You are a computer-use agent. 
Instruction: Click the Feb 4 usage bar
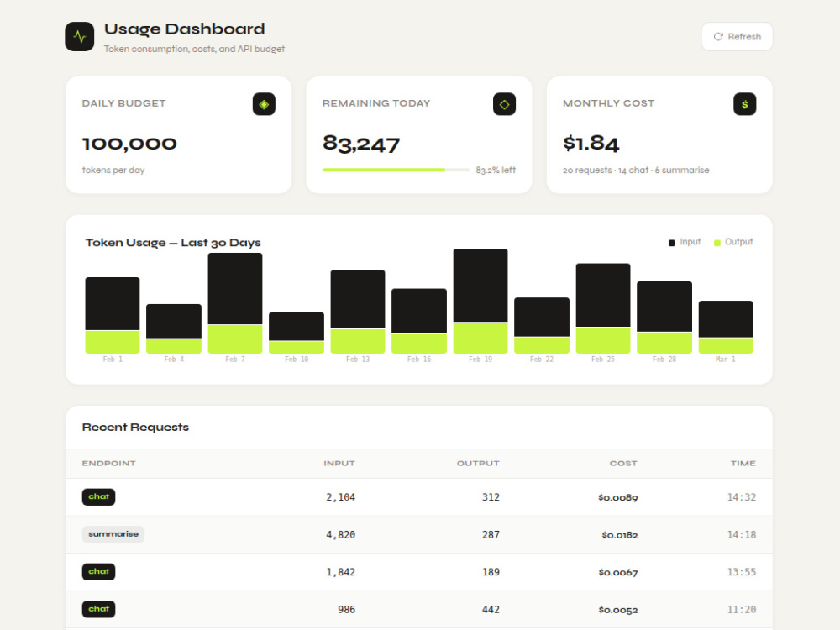click(x=174, y=328)
